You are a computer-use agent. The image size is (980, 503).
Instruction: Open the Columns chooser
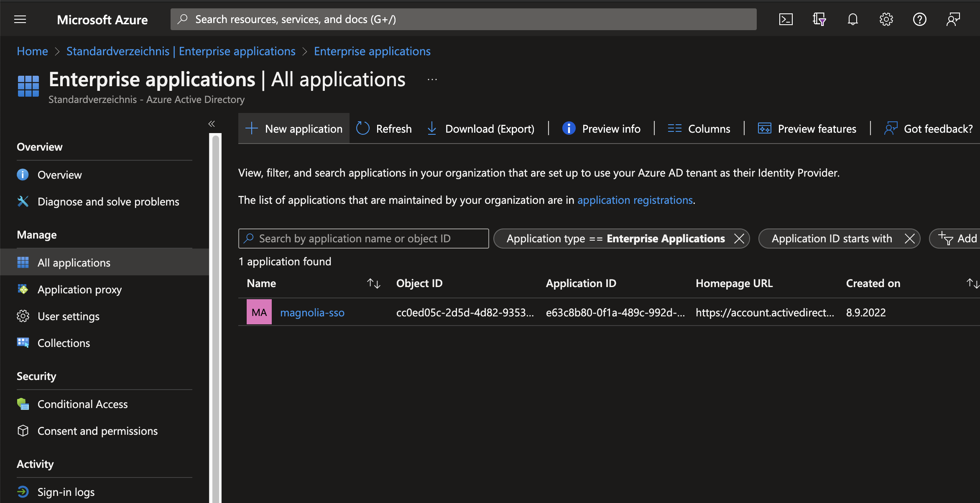point(699,128)
